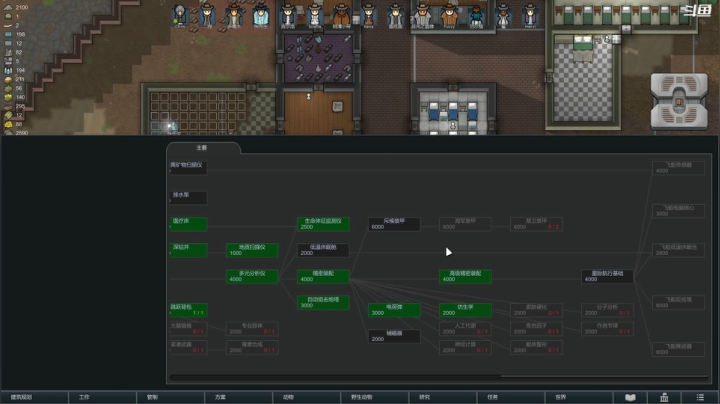Select the 排水泵 research node
This screenshot has height=404, width=720.
pyautogui.click(x=188, y=198)
